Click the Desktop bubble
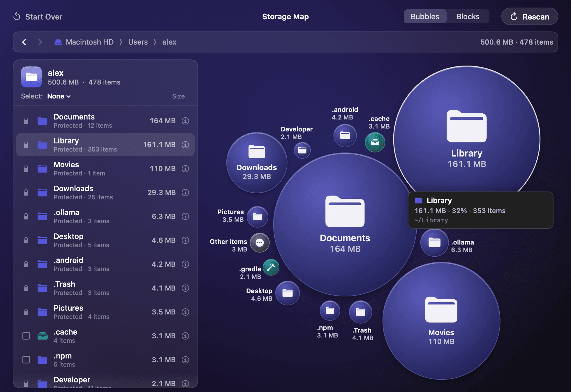This screenshot has width=571, height=392. tap(287, 293)
